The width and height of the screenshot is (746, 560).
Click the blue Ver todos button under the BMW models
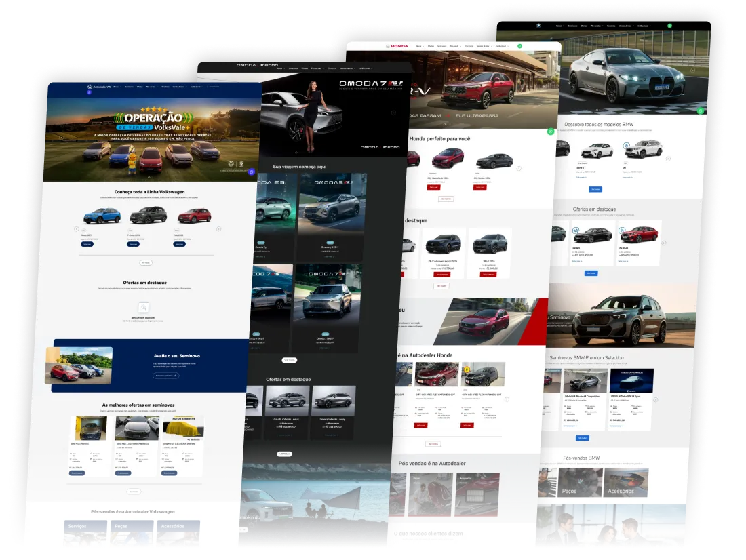[x=595, y=189]
